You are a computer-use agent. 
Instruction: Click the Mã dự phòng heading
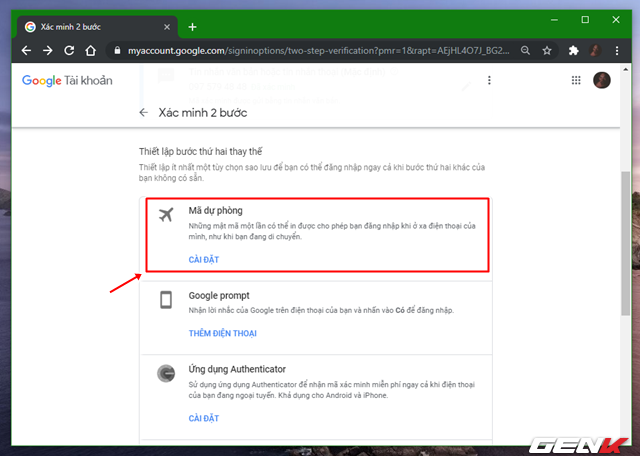coord(216,211)
